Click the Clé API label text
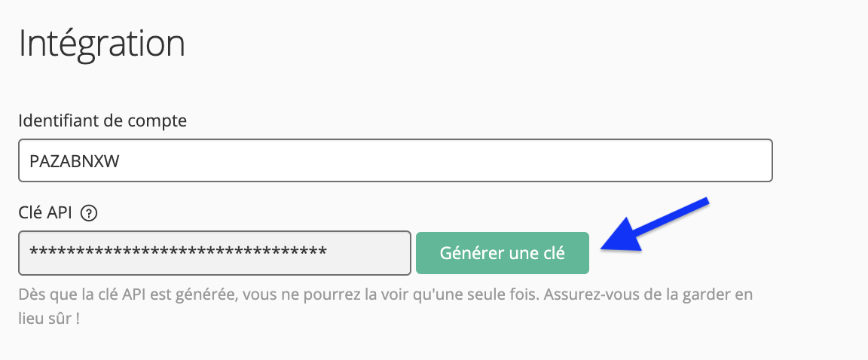 45,213
